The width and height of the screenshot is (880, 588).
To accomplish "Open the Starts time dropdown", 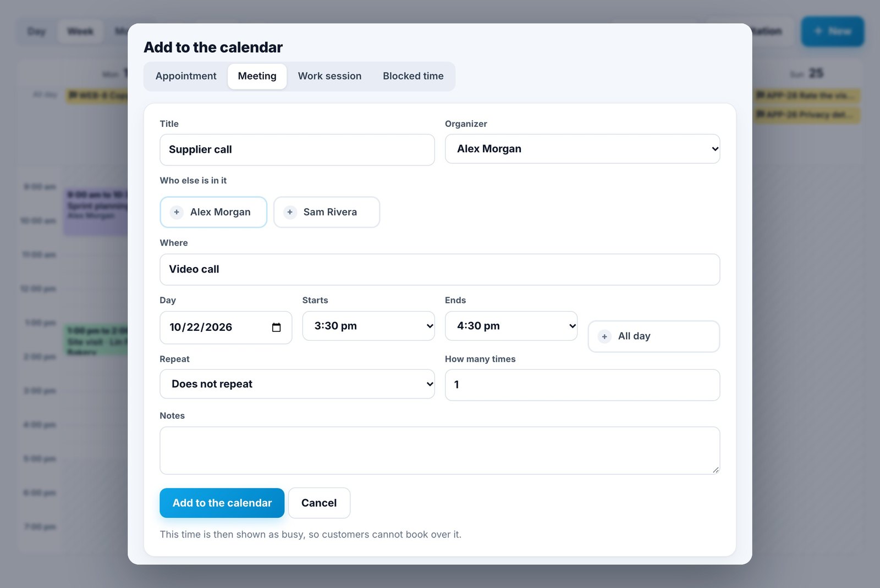I will point(369,326).
